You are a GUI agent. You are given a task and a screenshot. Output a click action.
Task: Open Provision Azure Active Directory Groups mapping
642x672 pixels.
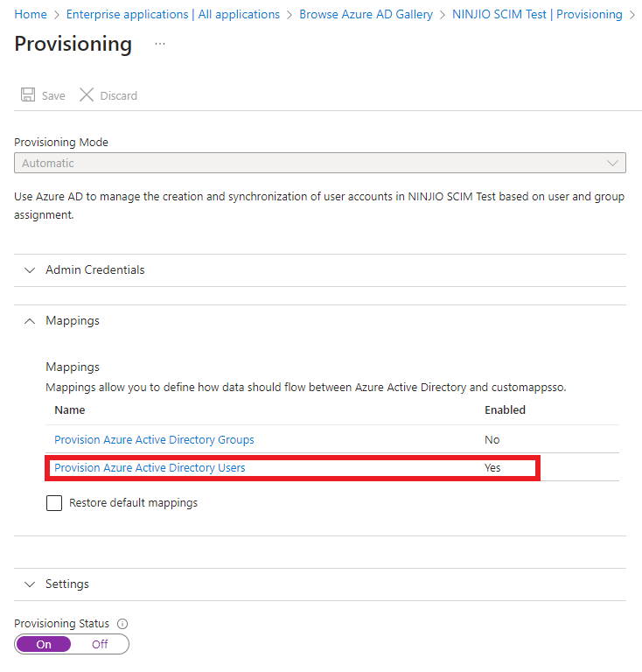(154, 439)
